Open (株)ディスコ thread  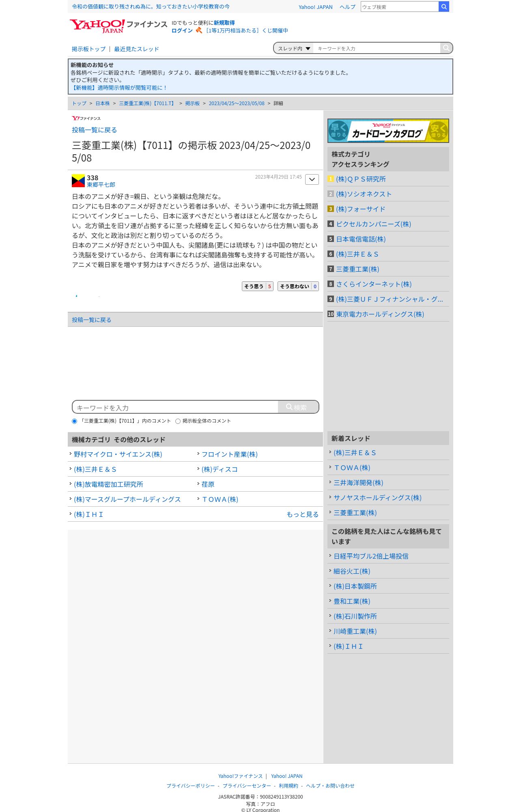pyautogui.click(x=220, y=469)
